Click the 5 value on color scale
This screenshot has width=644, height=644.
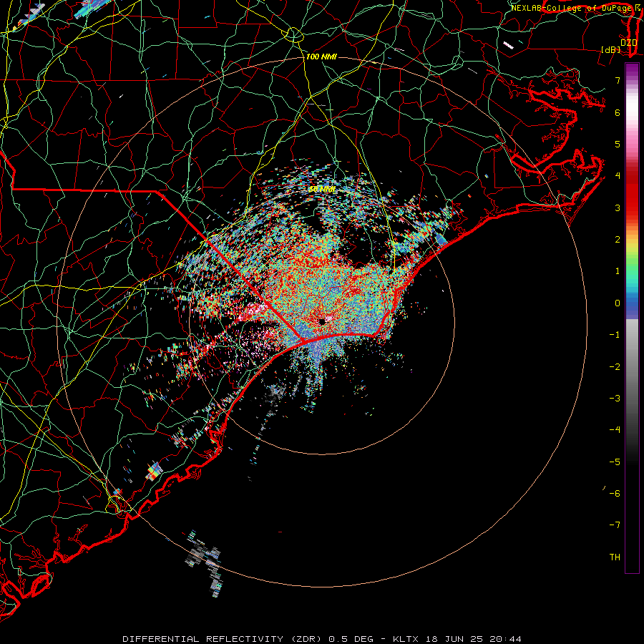pyautogui.click(x=618, y=144)
